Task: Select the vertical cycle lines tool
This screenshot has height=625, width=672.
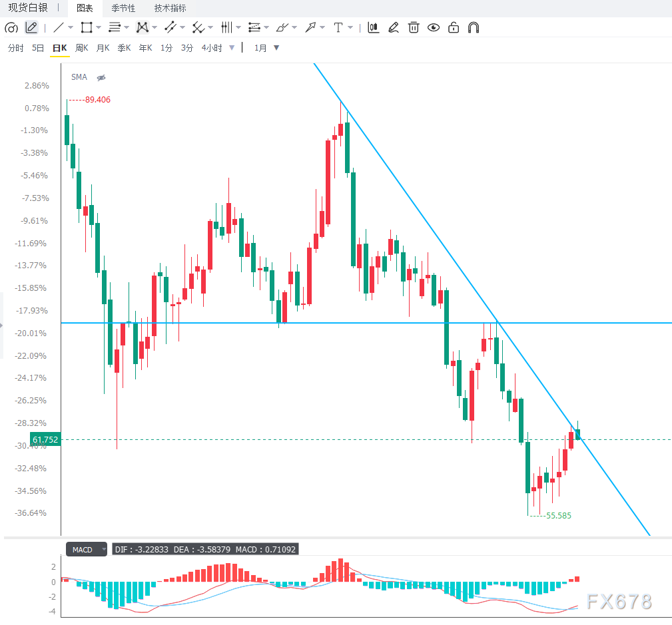Action: (x=226, y=27)
